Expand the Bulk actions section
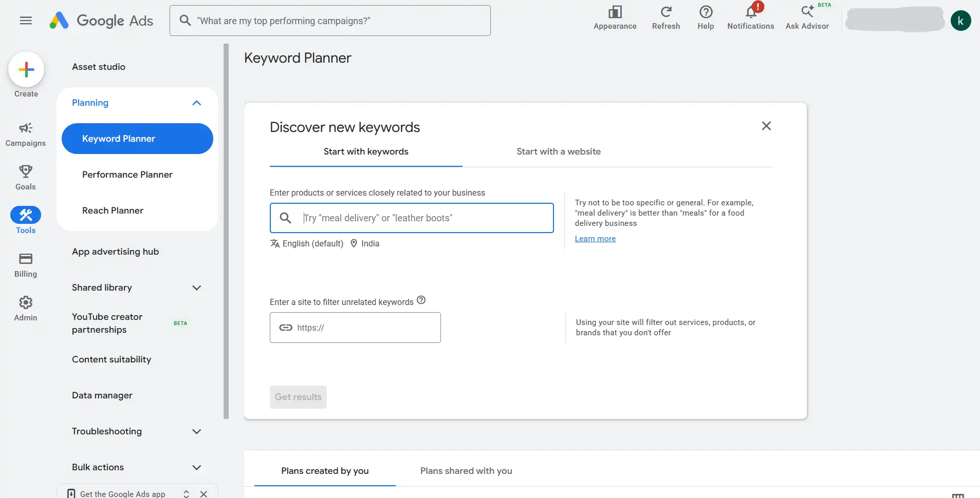 [x=196, y=467]
